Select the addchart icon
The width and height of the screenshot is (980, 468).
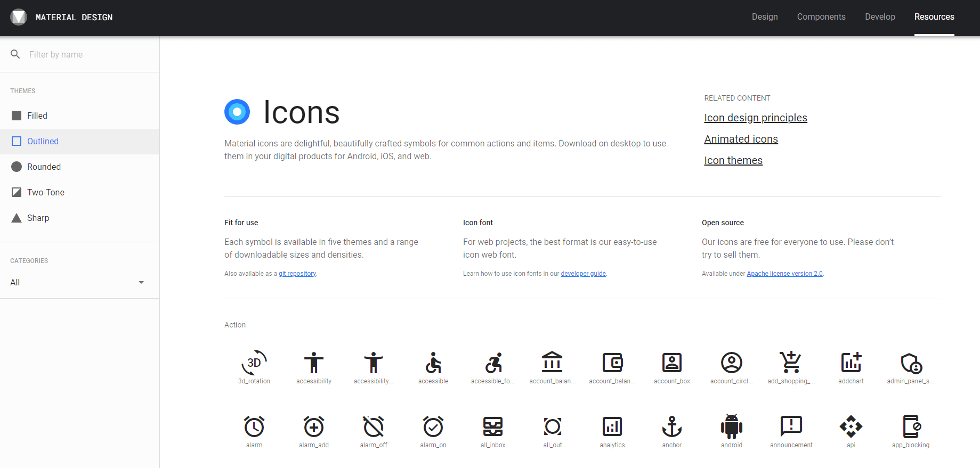pyautogui.click(x=851, y=363)
